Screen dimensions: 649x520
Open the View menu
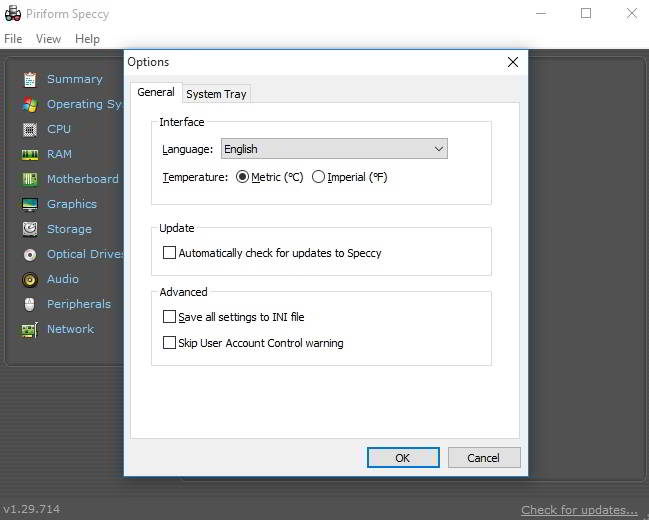point(48,39)
